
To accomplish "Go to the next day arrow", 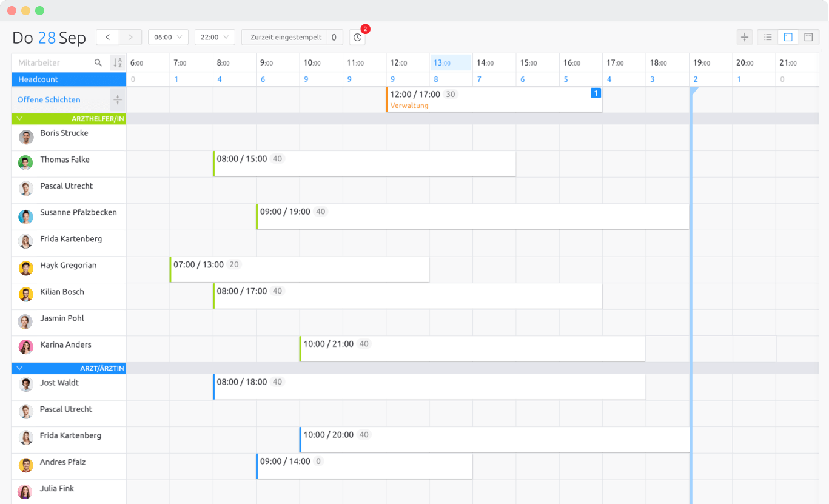I will [x=130, y=37].
